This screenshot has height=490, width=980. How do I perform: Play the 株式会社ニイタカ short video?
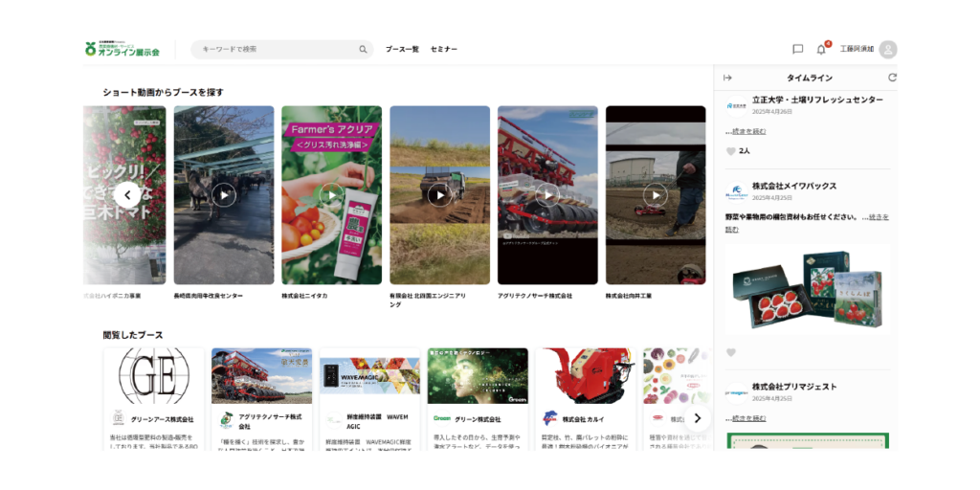[331, 195]
